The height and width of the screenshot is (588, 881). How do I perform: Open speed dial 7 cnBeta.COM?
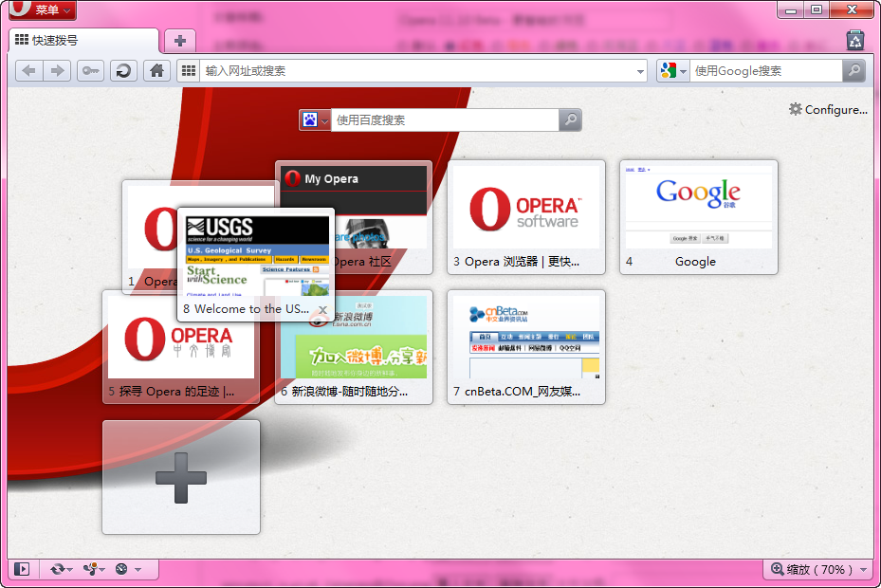click(x=526, y=347)
